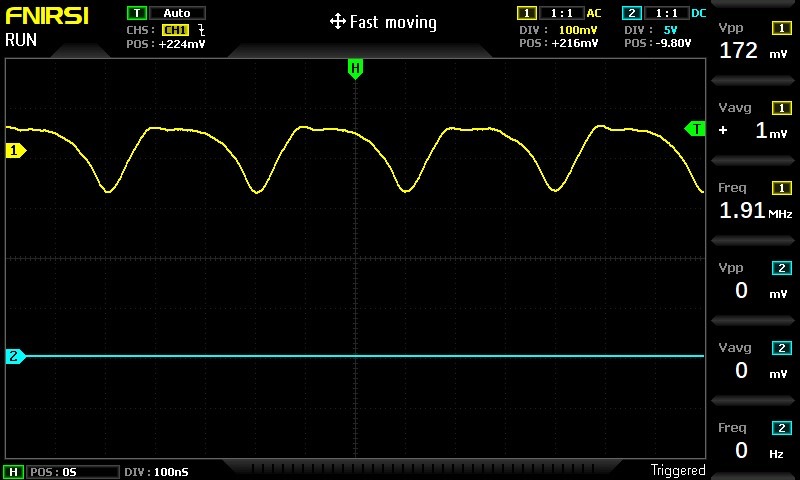Click the Fast moving label
Screen dimensions: 800x480
pyautogui.click(x=393, y=22)
